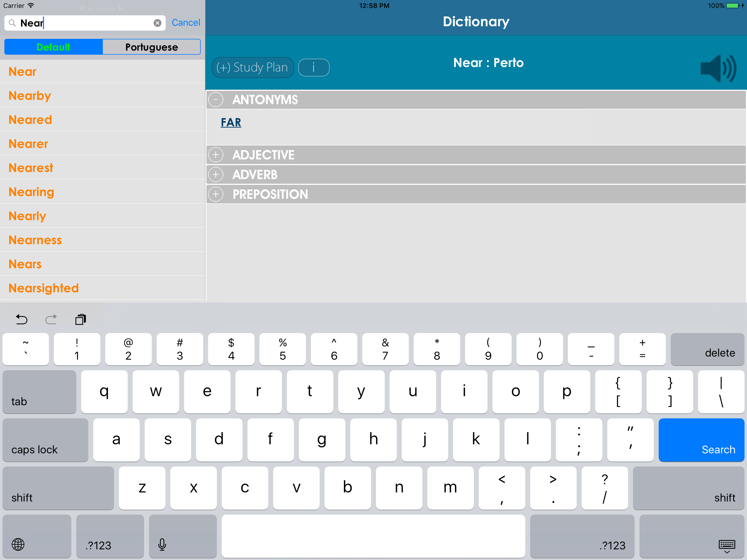
Task: Tap the tilde backtick key
Action: click(x=26, y=349)
